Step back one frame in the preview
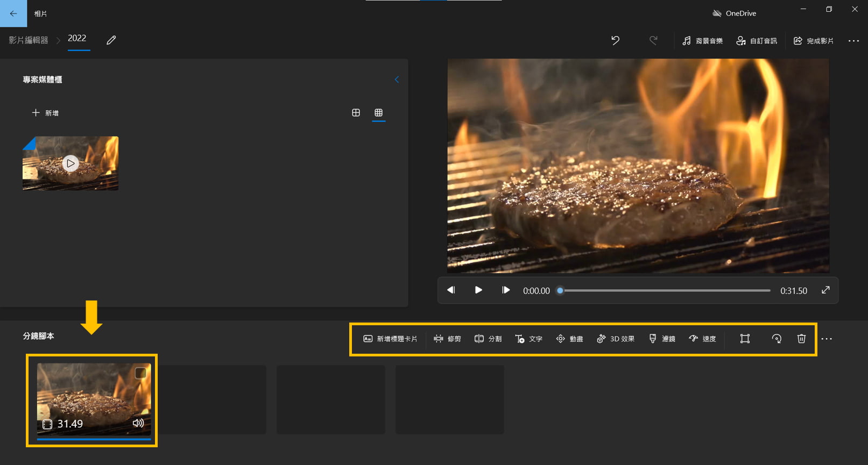Viewport: 868px width, 465px height. (x=451, y=290)
